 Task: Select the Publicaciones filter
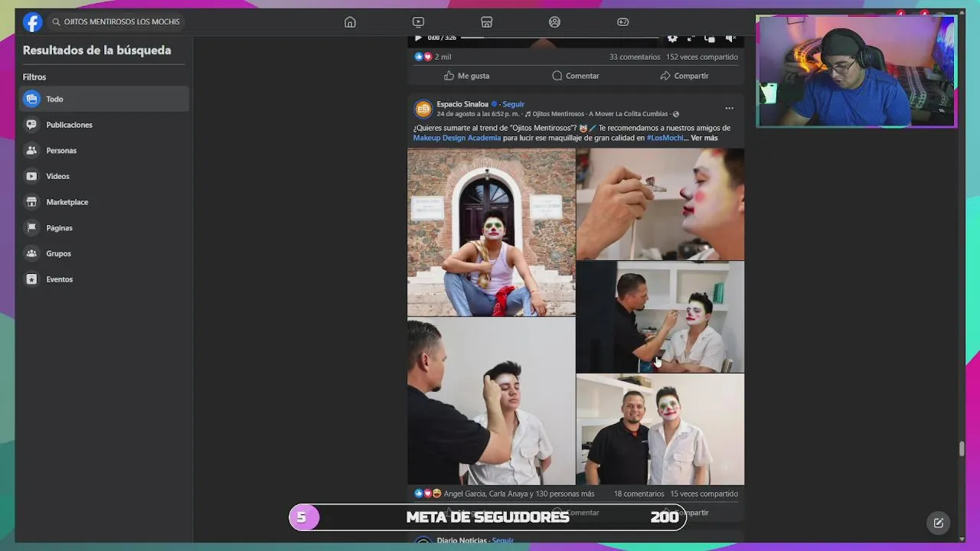click(x=104, y=125)
